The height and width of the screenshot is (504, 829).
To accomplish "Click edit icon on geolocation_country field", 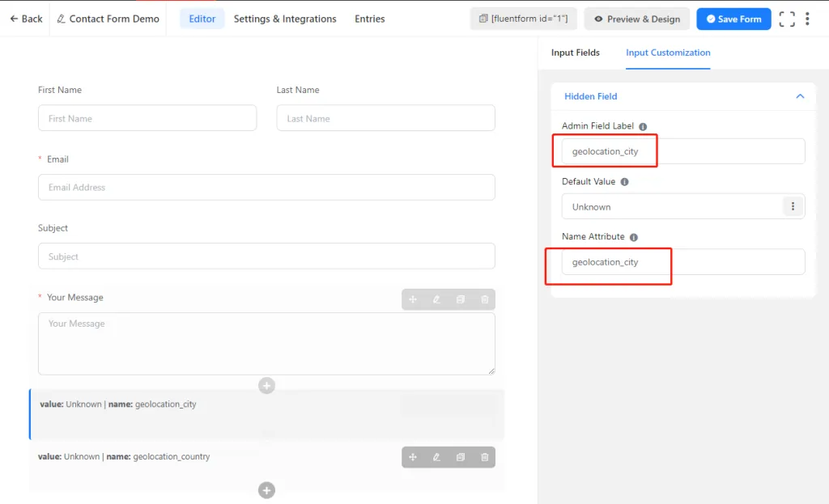I will tap(436, 457).
